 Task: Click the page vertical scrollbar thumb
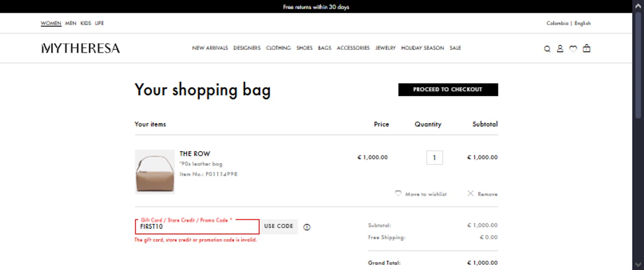point(638,64)
